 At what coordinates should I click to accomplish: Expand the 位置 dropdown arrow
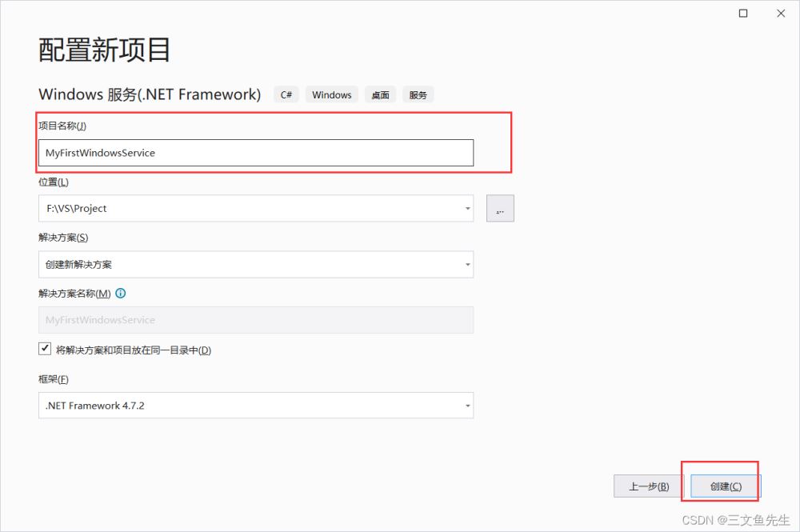pyautogui.click(x=468, y=209)
